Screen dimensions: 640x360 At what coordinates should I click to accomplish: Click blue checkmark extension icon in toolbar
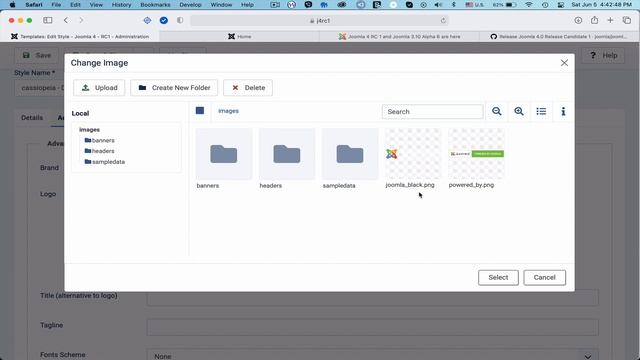(x=164, y=20)
